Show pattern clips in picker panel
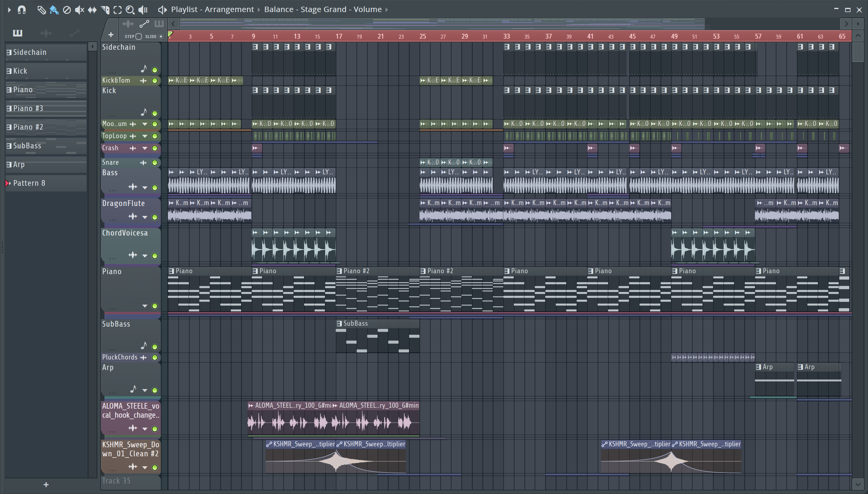868x494 pixels. tap(17, 33)
